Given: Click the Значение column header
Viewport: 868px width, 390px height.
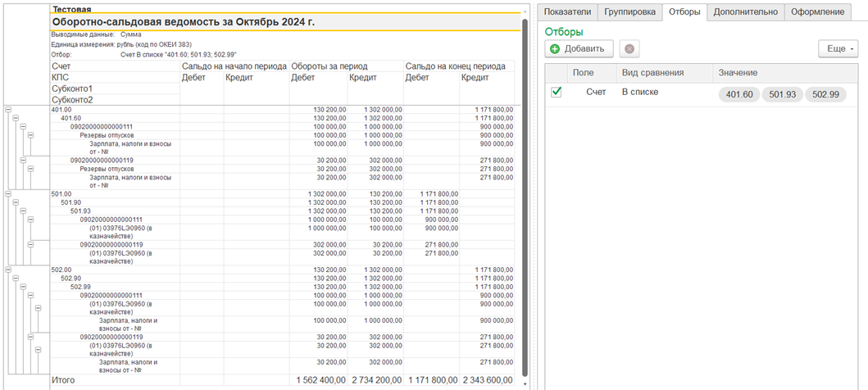Looking at the screenshot, I should point(785,72).
